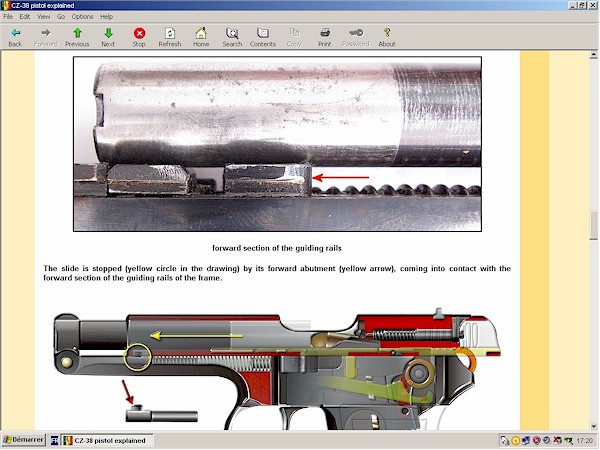The height and width of the screenshot is (450, 600).
Task: Open the Go menu
Action: [61, 16]
